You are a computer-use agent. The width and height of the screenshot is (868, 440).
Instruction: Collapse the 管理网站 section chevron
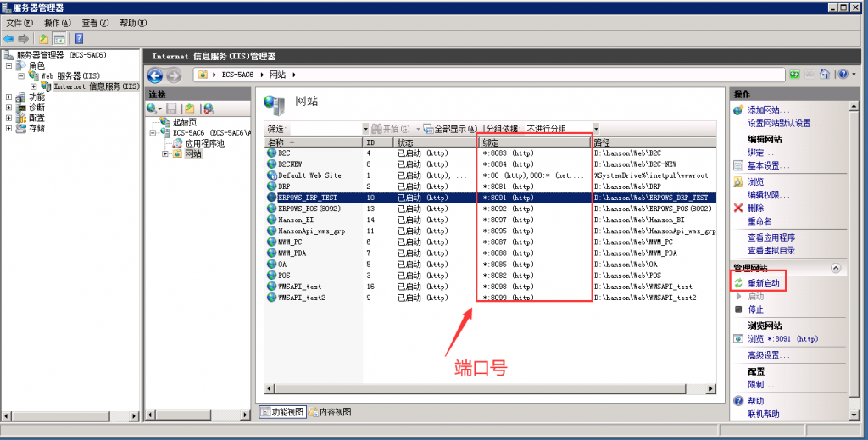pos(836,269)
